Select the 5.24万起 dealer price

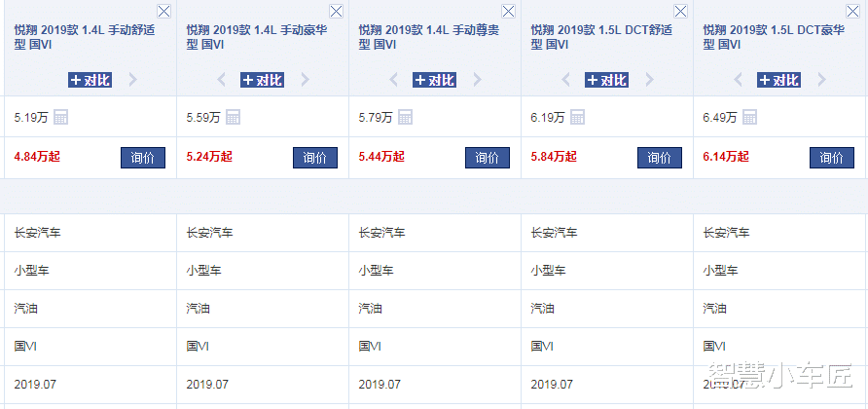209,156
